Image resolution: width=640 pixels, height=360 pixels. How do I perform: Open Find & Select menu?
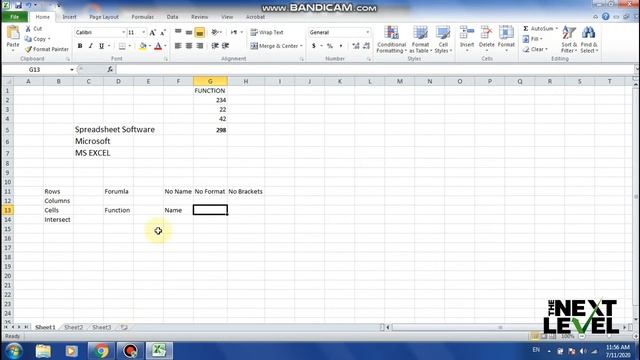(589, 39)
